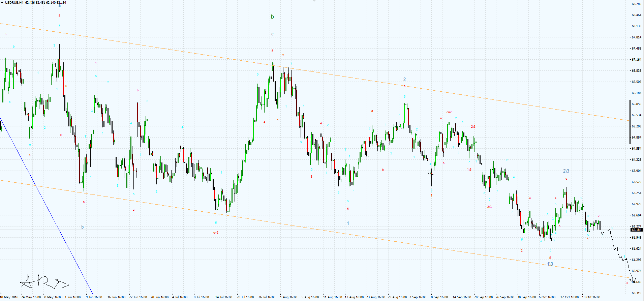Click the 23 Aug 16:00 time axis label
The image size is (644, 301).
376,297
